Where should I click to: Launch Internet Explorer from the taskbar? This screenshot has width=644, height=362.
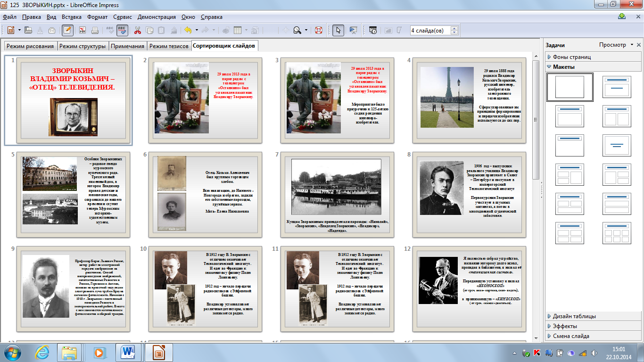coord(42,353)
